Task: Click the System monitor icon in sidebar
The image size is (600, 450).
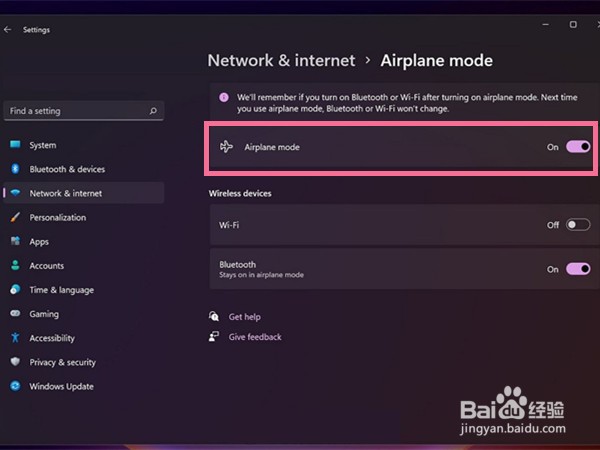Action: 15,145
